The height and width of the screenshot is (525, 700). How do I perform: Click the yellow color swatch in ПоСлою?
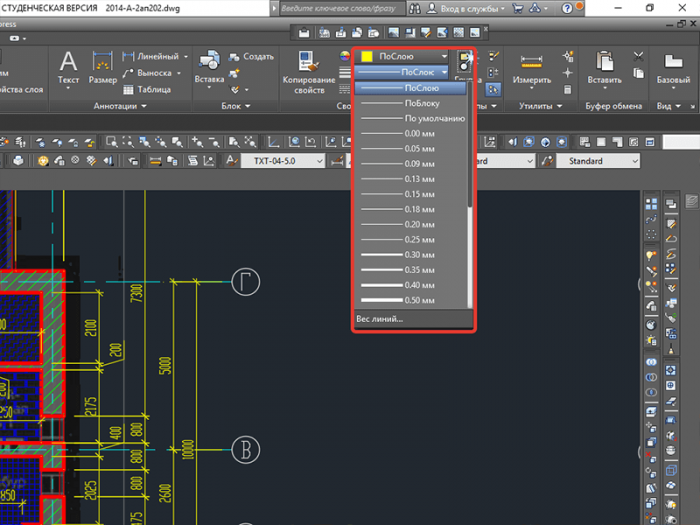click(x=367, y=56)
